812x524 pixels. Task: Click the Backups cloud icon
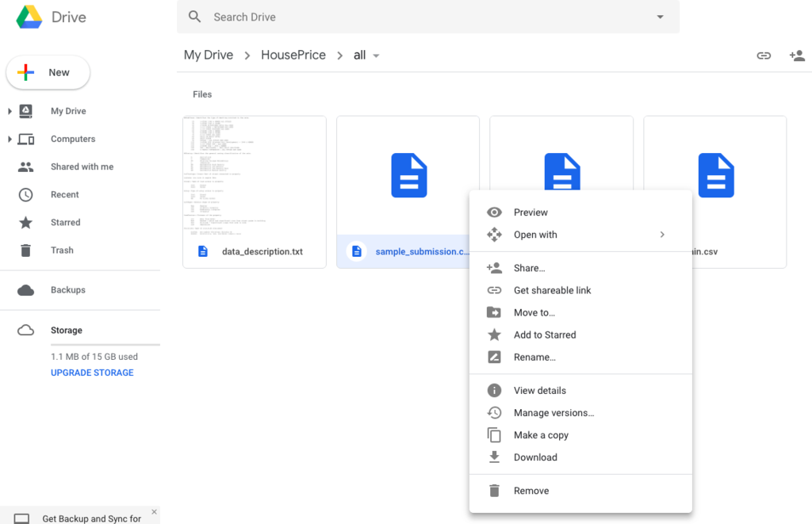(25, 290)
